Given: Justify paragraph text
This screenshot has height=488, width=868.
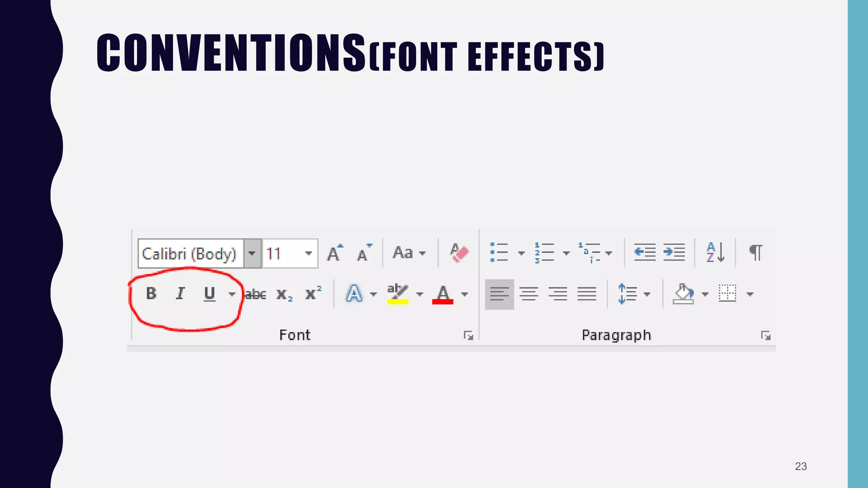Looking at the screenshot, I should tap(587, 294).
